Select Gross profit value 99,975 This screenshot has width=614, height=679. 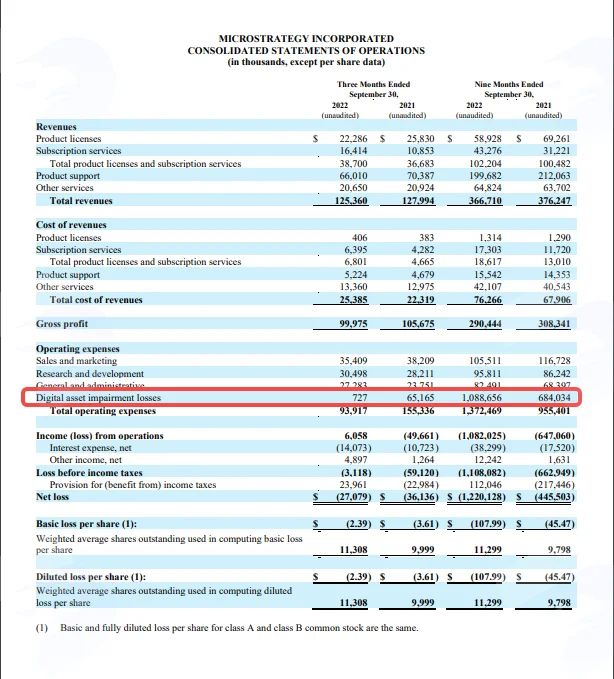[x=353, y=324]
